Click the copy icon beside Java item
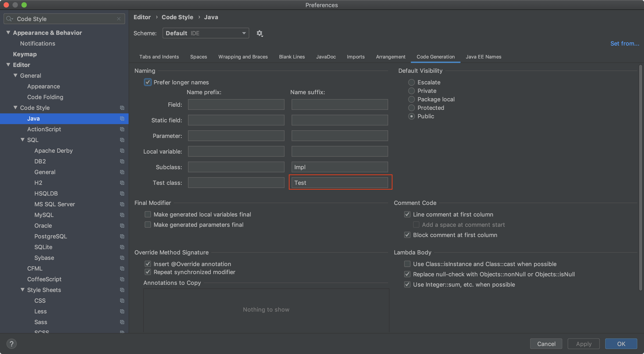644x354 pixels. coord(122,119)
